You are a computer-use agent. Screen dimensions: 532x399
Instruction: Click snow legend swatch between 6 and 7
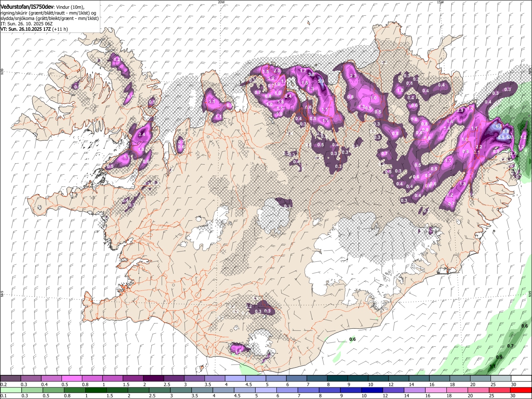[296, 378]
